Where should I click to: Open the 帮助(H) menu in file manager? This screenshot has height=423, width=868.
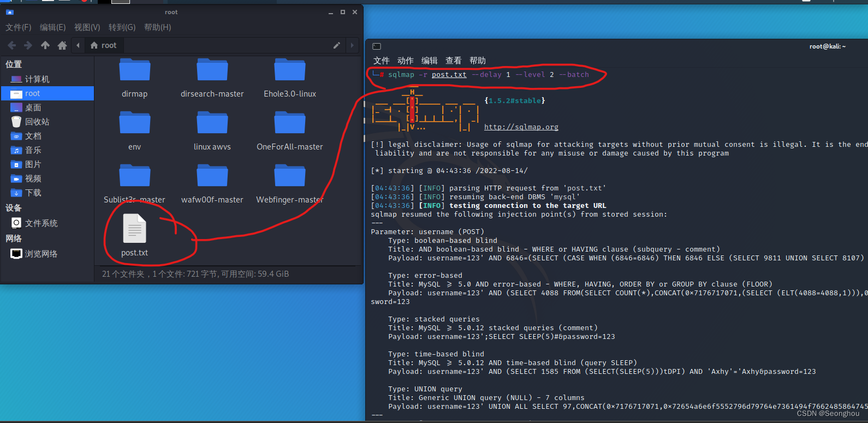tap(157, 27)
